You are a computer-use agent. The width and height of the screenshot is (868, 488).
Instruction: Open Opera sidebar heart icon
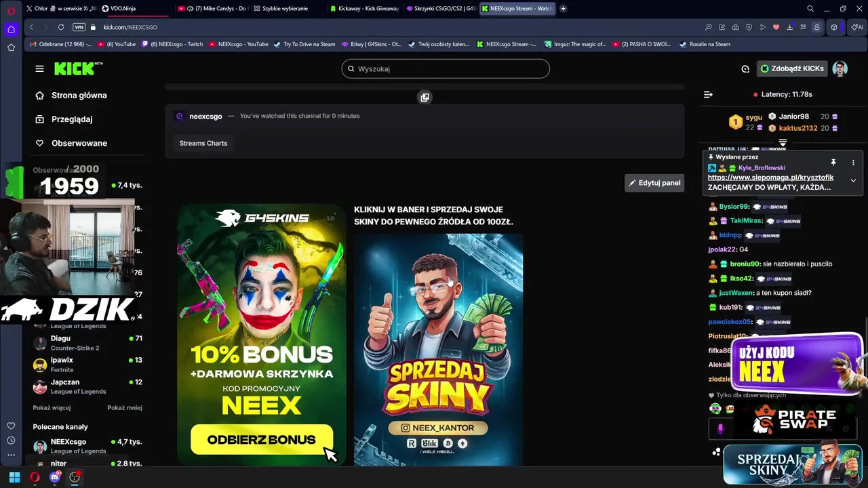tap(11, 426)
